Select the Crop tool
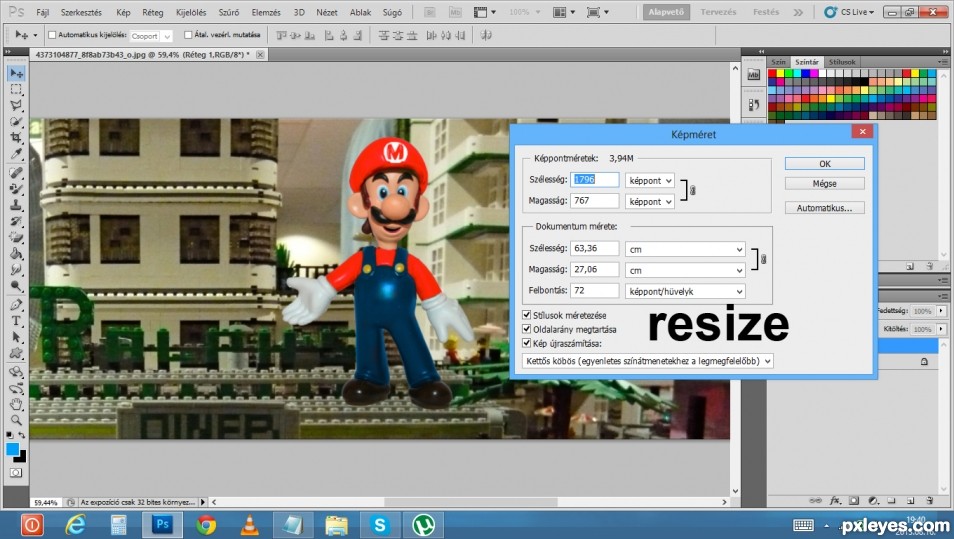This screenshot has height=539, width=954. (x=16, y=137)
